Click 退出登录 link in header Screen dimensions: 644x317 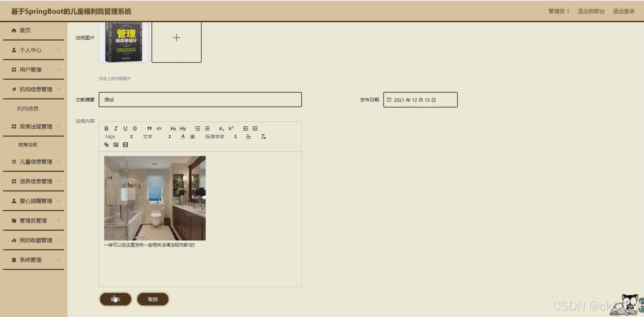(623, 11)
